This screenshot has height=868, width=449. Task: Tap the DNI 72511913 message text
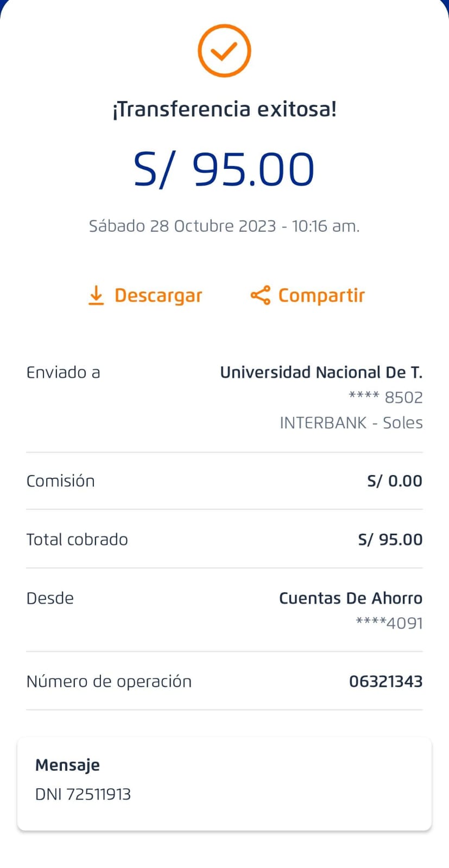coord(83,794)
